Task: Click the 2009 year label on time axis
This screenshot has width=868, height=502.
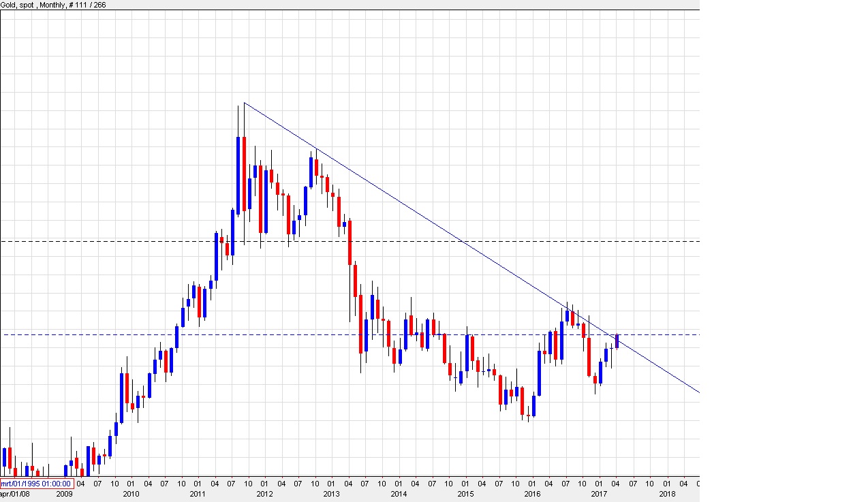Action: (x=64, y=494)
